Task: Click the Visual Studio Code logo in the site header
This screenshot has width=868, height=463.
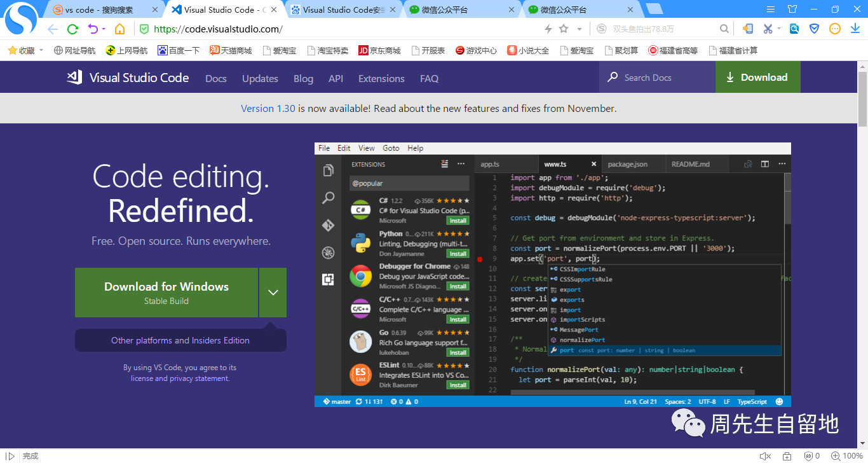Action: pyautogui.click(x=128, y=78)
